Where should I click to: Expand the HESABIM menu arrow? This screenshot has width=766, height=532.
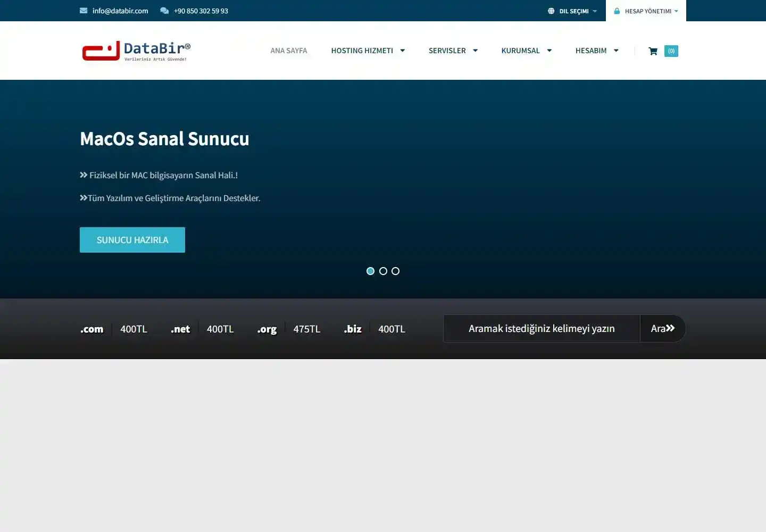[616, 51]
